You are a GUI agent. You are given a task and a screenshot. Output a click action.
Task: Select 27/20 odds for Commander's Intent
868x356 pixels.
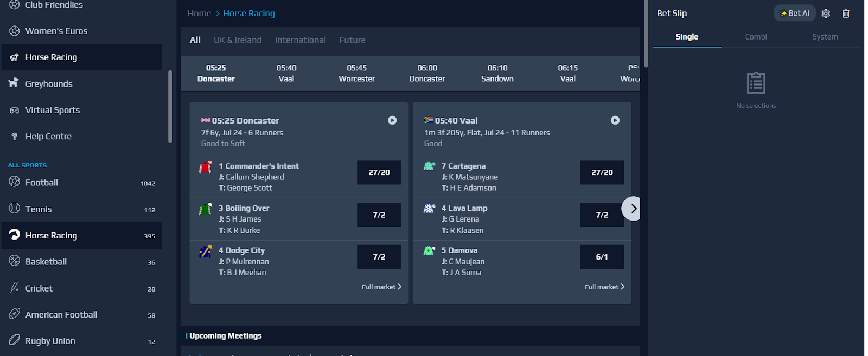[x=379, y=172]
